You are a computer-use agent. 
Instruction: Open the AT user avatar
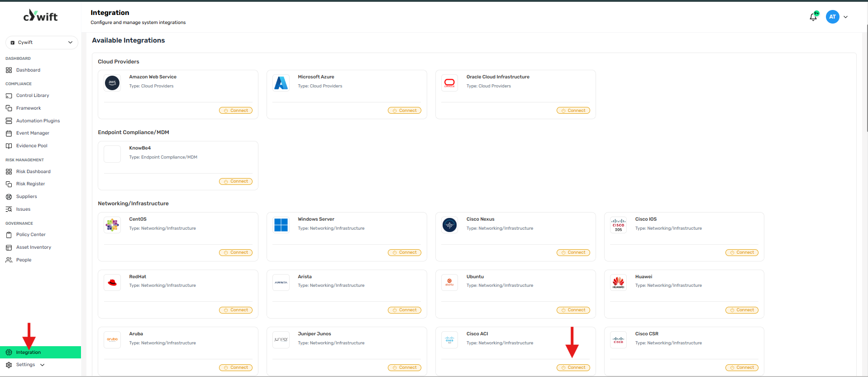point(832,17)
